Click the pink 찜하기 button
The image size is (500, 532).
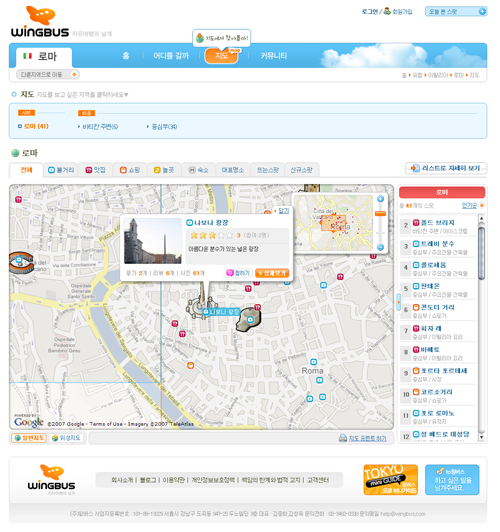[238, 273]
